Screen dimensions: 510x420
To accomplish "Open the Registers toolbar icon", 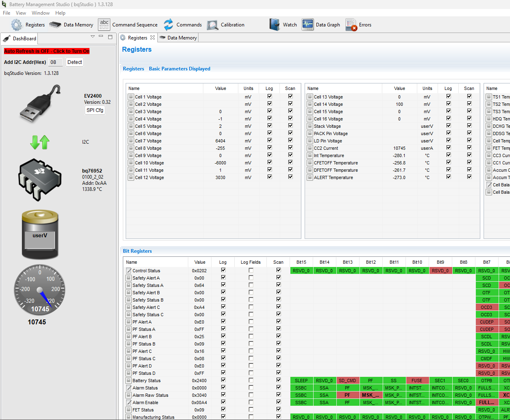I will click(17, 25).
